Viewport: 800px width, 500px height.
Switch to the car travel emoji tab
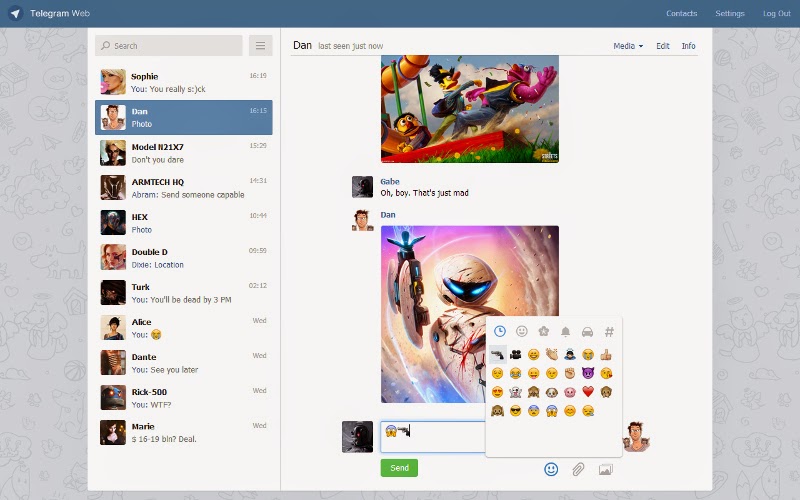(587, 332)
